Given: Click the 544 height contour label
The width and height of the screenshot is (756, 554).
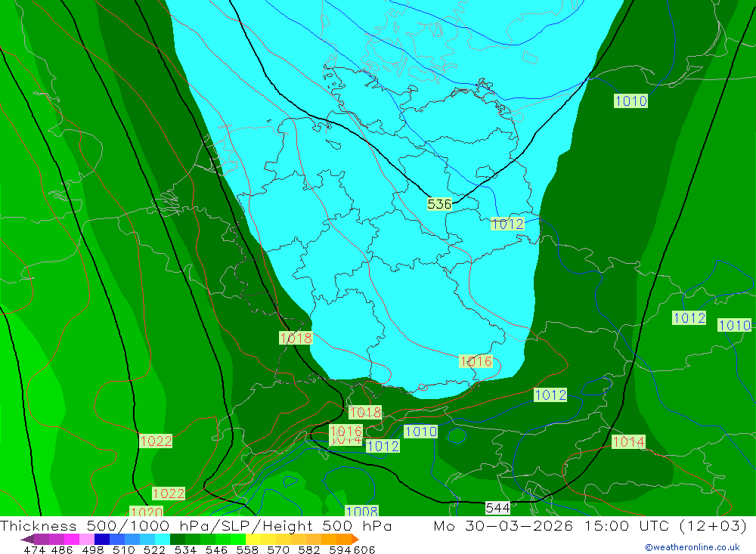Looking at the screenshot, I should (497, 508).
